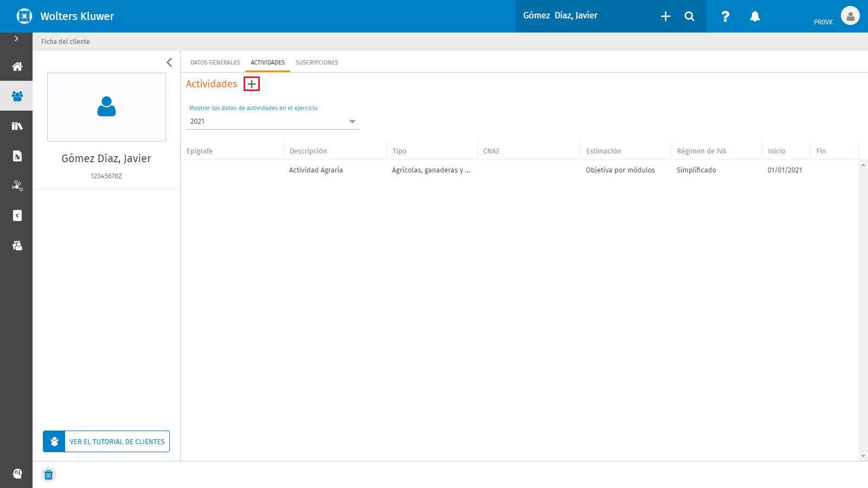Select the Actividad Agraria description cell
Screen dimensions: 868x488
pos(316,170)
